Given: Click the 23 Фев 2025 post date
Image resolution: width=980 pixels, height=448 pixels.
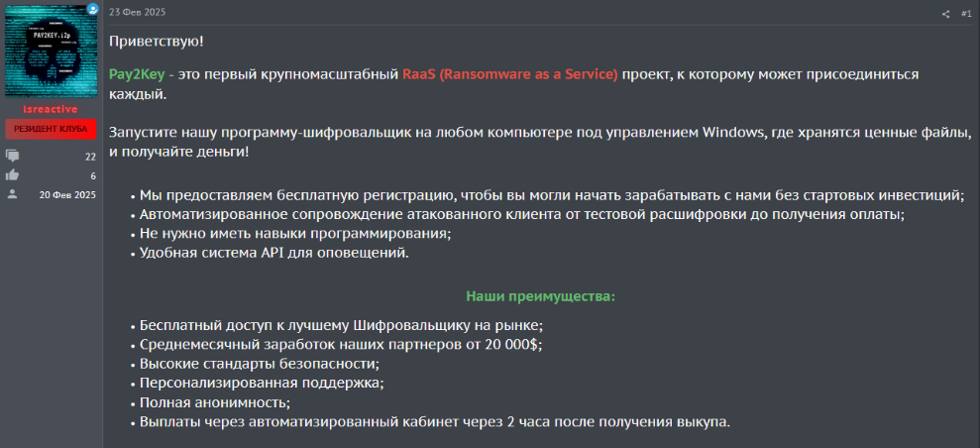Looking at the screenshot, I should click(137, 12).
